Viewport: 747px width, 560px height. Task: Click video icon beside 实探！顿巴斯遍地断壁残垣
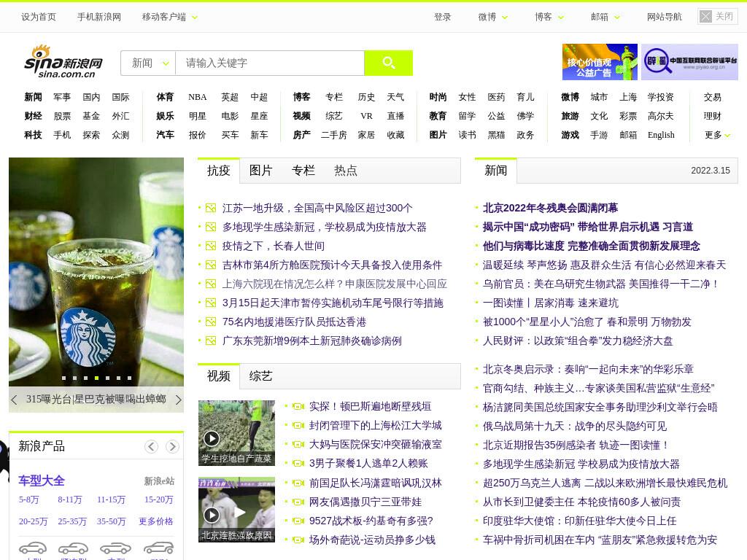click(x=298, y=407)
